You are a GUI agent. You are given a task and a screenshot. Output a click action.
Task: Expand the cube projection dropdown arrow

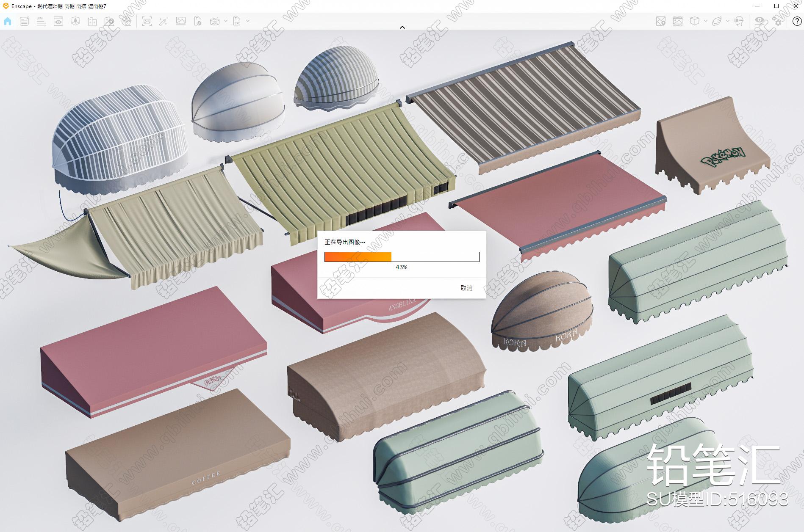pos(706,21)
